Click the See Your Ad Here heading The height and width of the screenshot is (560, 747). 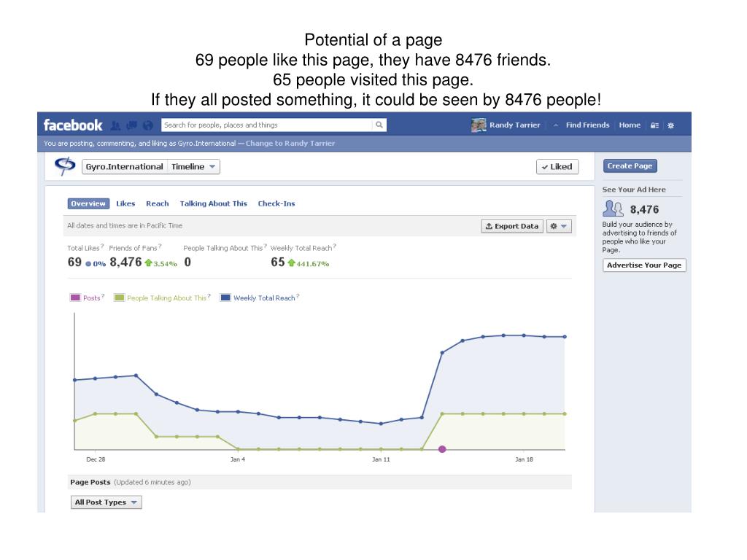point(634,190)
